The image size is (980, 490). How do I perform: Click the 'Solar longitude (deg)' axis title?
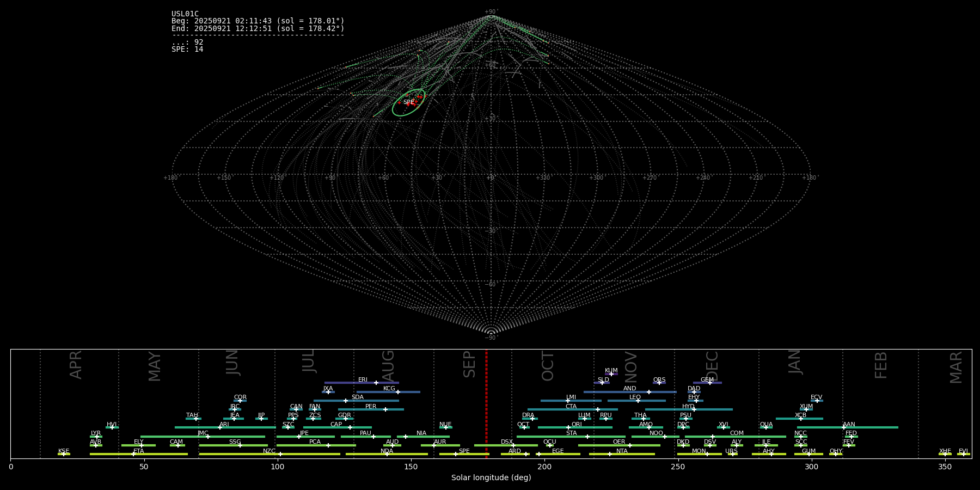pyautogui.click(x=491, y=478)
